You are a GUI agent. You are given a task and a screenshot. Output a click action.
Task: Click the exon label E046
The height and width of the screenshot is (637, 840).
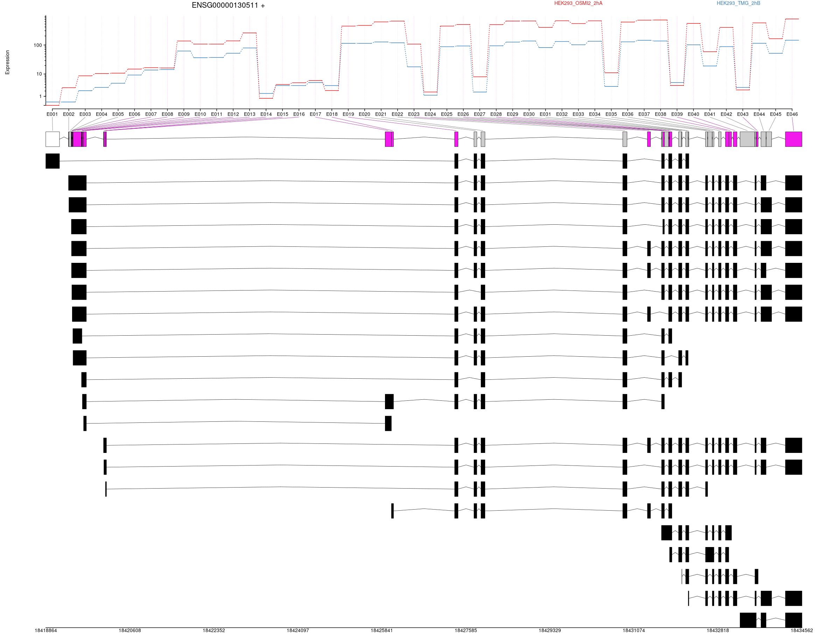click(x=792, y=114)
